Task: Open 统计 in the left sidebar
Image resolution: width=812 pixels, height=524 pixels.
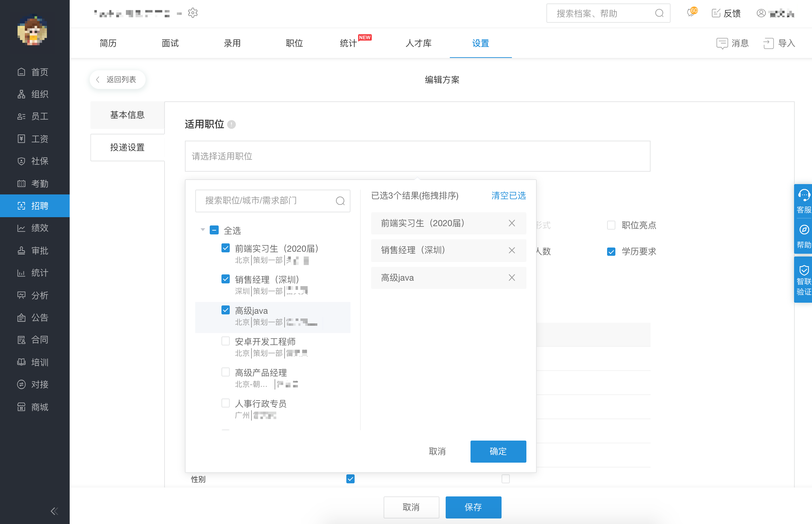Action: pyautogui.click(x=35, y=273)
